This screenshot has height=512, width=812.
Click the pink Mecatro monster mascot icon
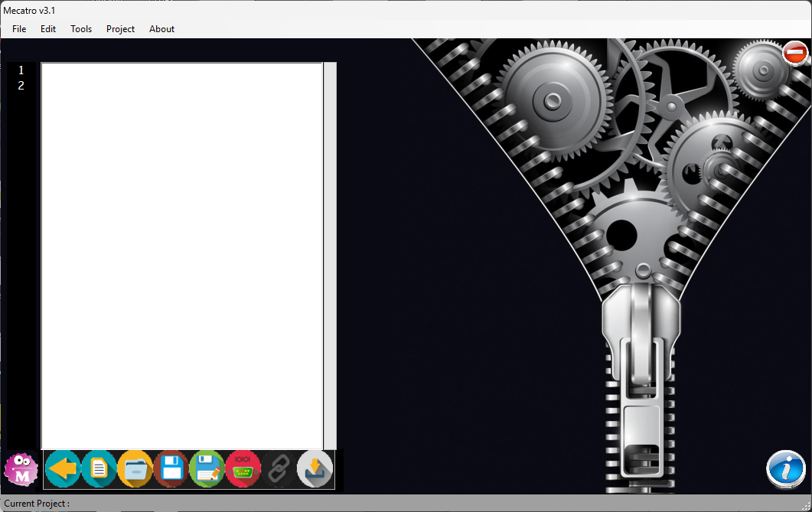click(21, 469)
